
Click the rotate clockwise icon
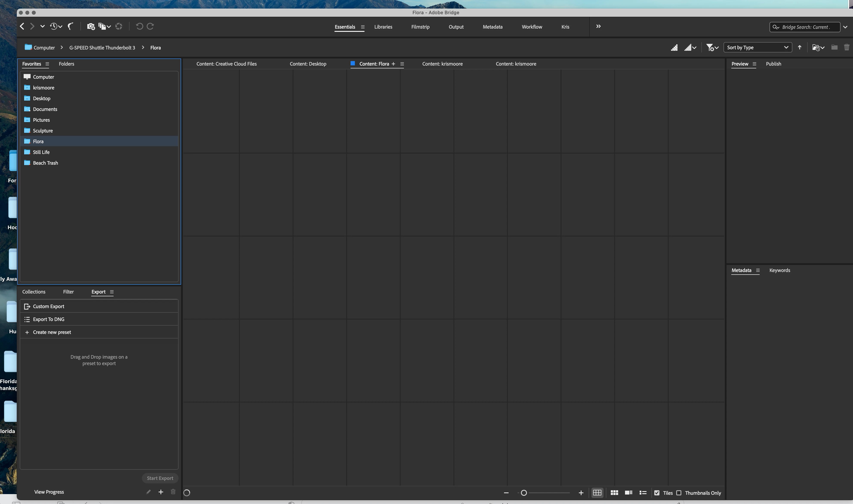150,26
